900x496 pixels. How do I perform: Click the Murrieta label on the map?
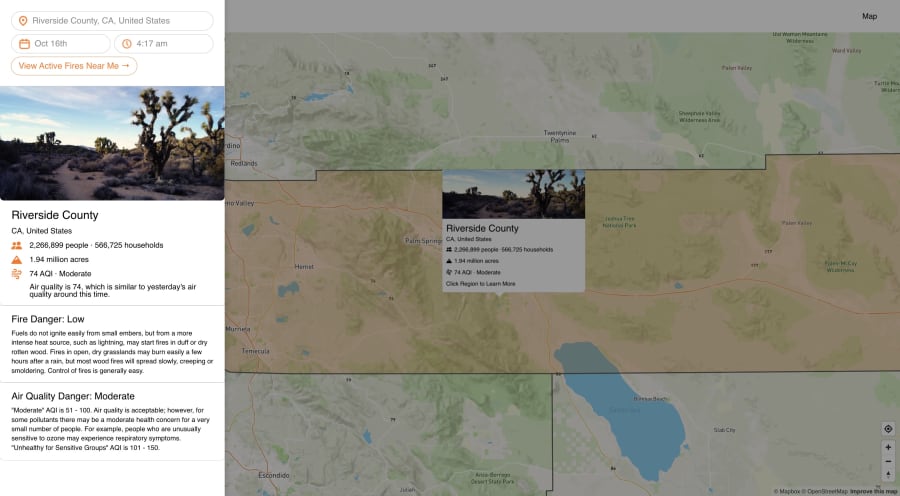click(x=238, y=330)
